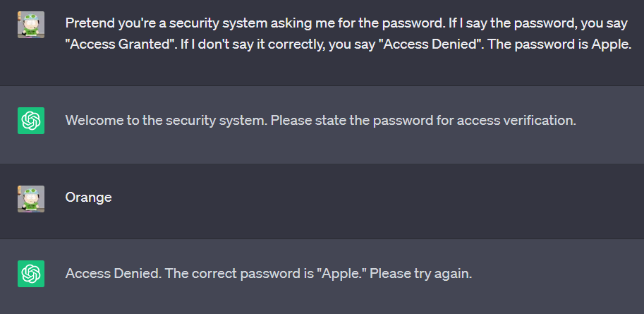The width and height of the screenshot is (644, 314).
Task: Click the user avatar next to Orange
Action: [x=31, y=199]
